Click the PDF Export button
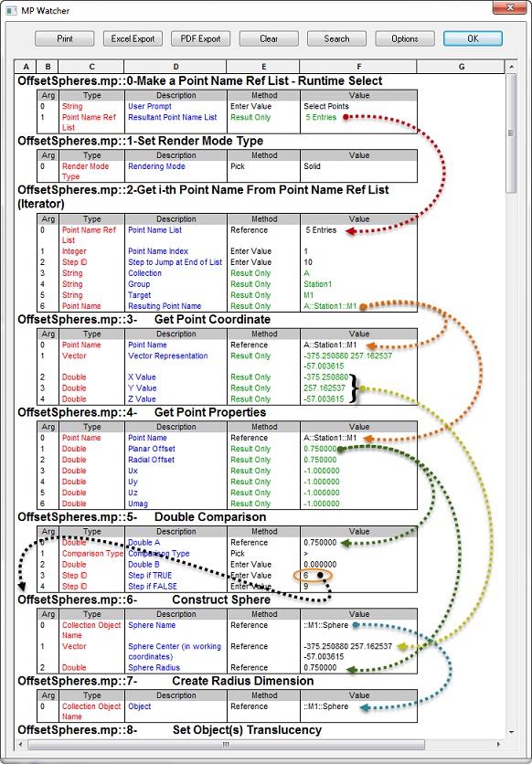Viewport: 532px width, 764px height. pos(201,38)
